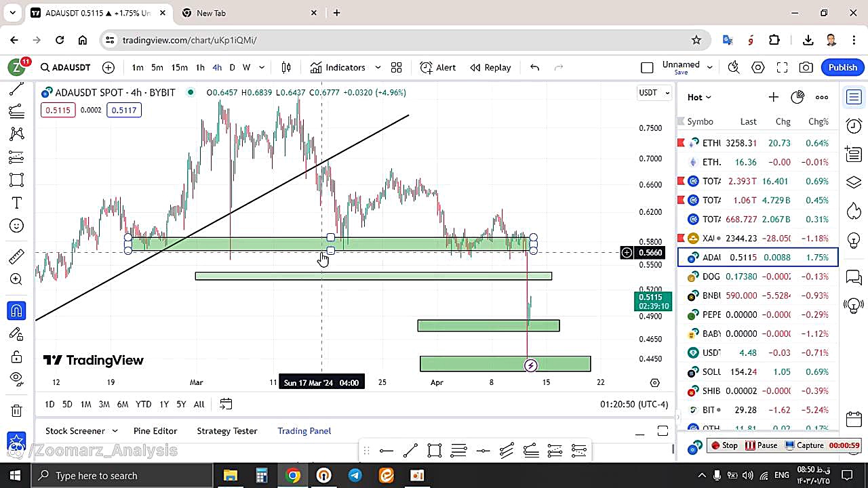Choose the rectangle shapes tool
The image size is (868, 488).
point(17,180)
